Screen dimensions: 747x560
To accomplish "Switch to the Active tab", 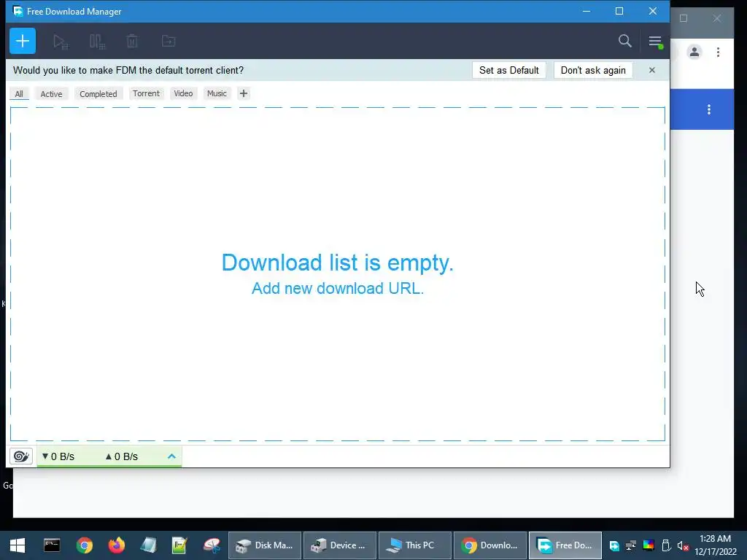I will [x=52, y=94].
